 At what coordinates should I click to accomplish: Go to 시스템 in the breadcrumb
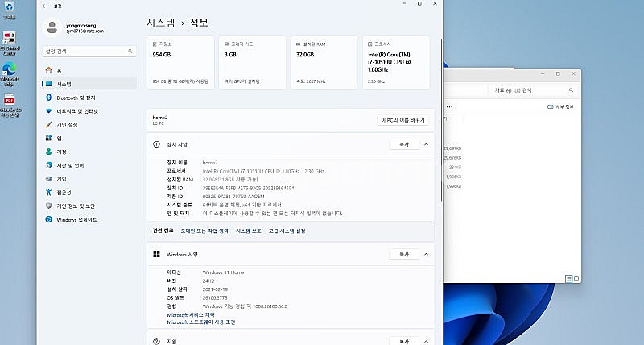click(x=160, y=23)
